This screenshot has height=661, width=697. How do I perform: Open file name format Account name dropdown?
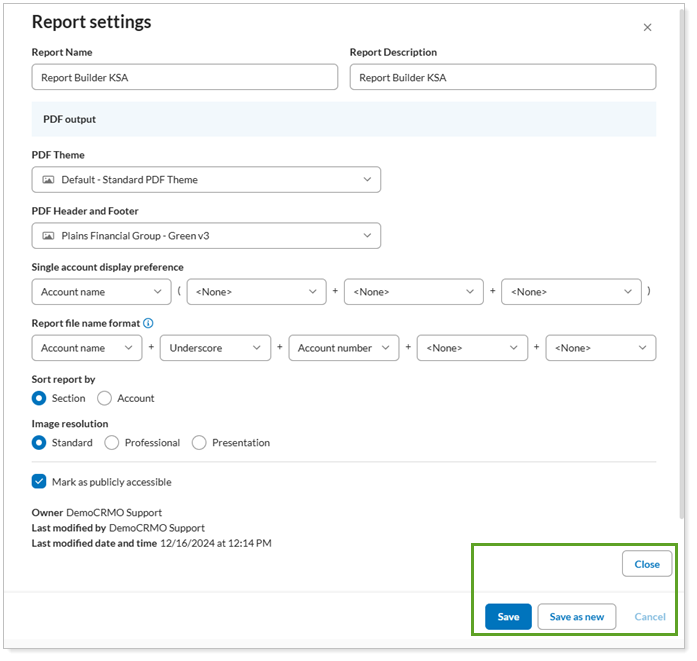[87, 348]
